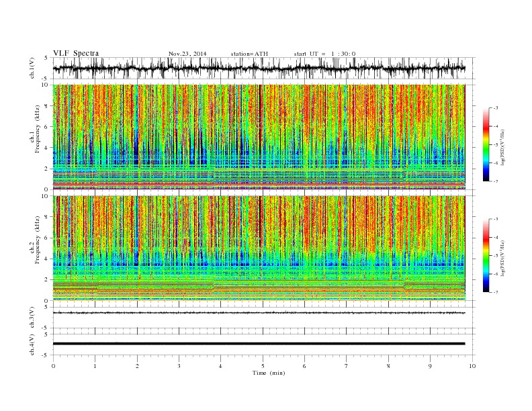This screenshot has width=532, height=411.
Task: Click the thick ch.4 waveform trace
Action: 259,344
